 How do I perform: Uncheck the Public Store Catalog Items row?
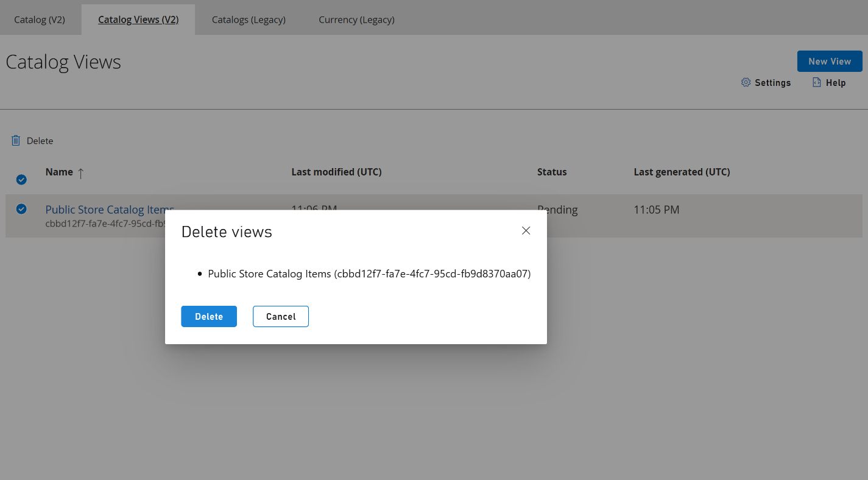(x=21, y=209)
